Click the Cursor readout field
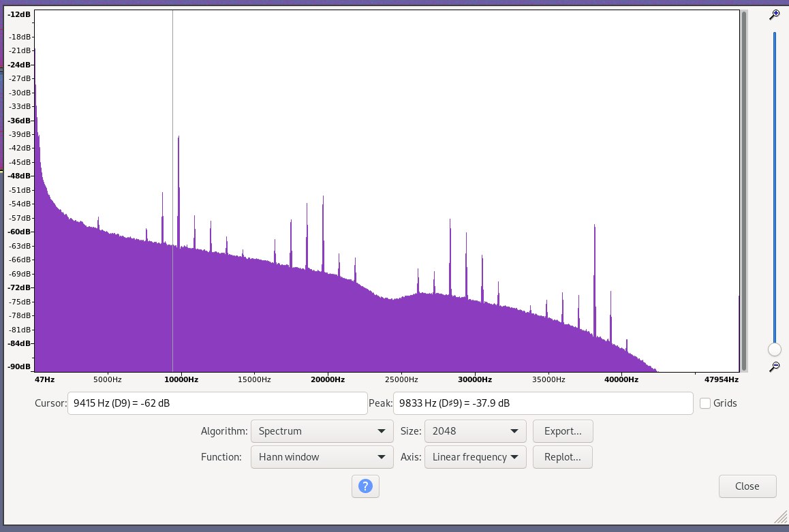This screenshot has height=532, width=789. click(217, 403)
